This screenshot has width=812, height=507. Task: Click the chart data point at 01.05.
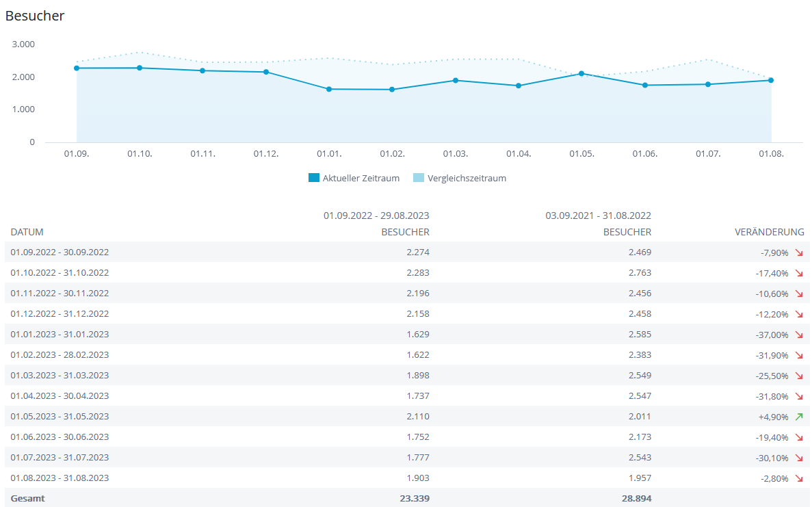point(581,73)
